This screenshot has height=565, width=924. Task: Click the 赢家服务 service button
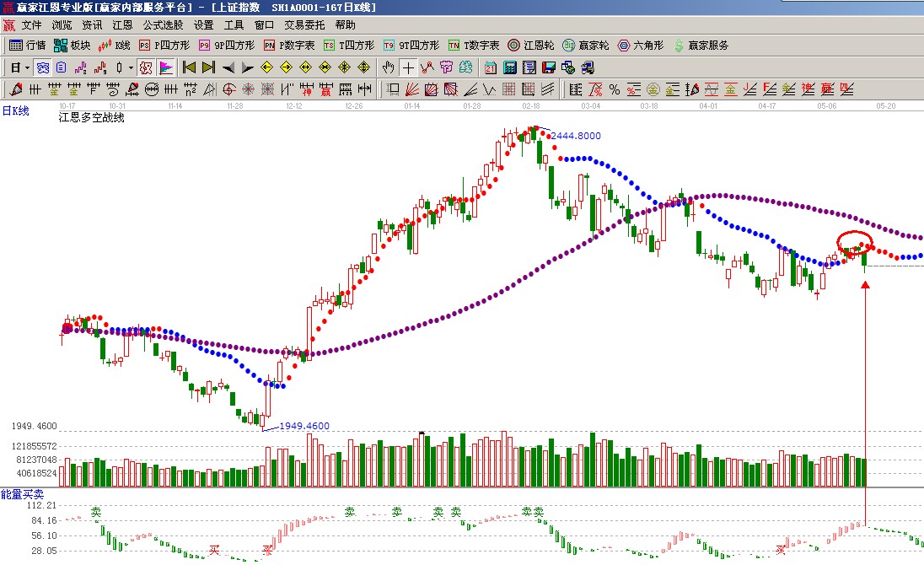700,46
